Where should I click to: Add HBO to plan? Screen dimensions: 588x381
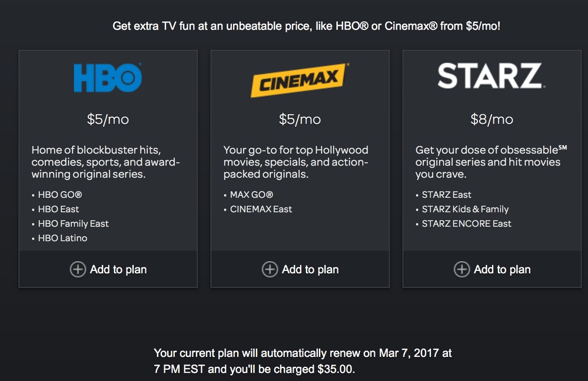click(x=108, y=269)
